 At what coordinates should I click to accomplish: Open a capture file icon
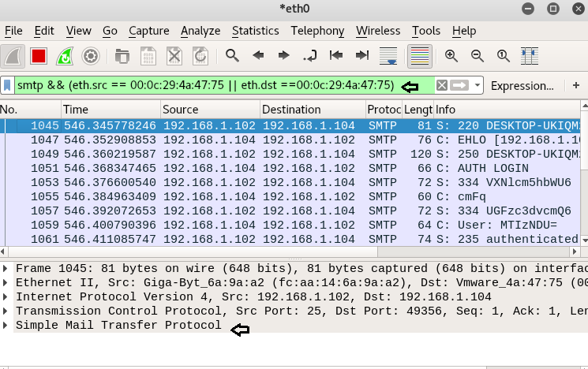pyautogui.click(x=122, y=57)
